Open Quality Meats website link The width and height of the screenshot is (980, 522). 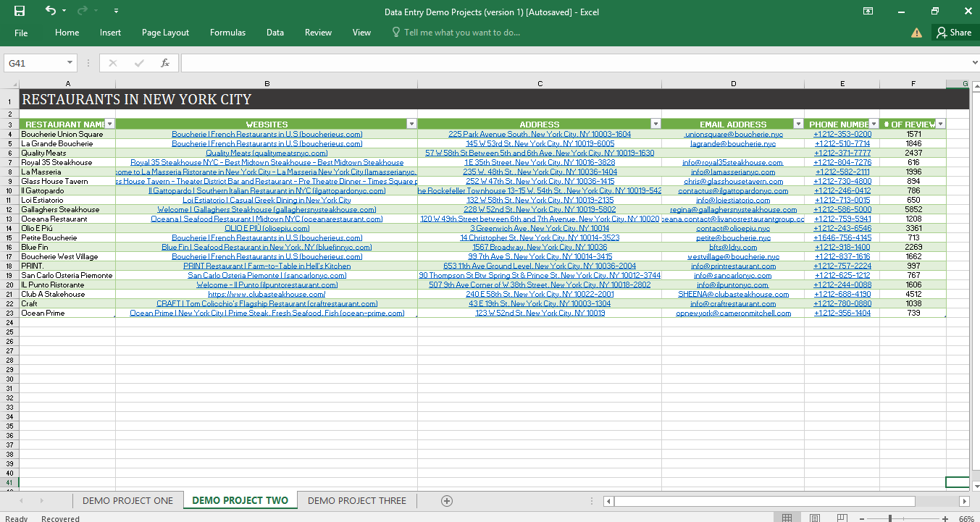tap(267, 153)
